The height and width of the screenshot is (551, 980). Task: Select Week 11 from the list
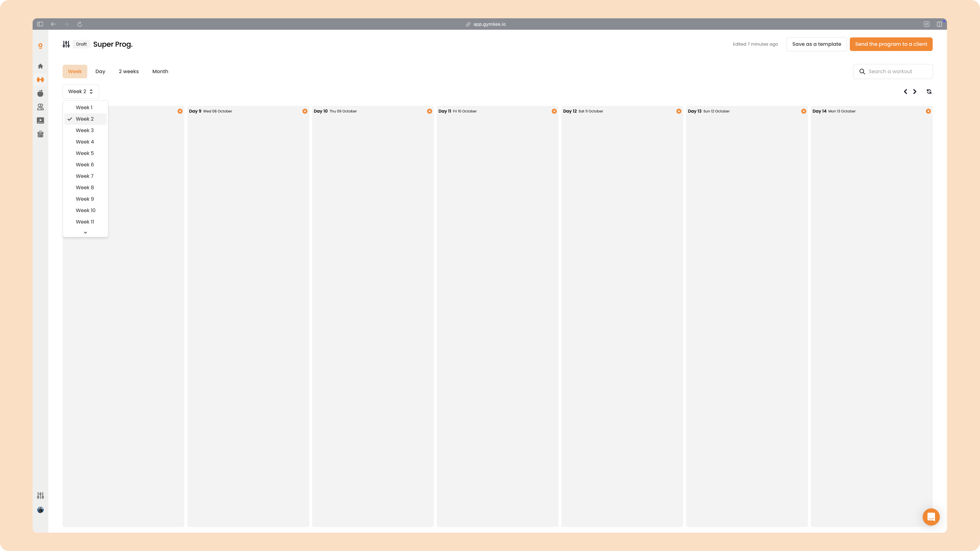[x=85, y=221]
